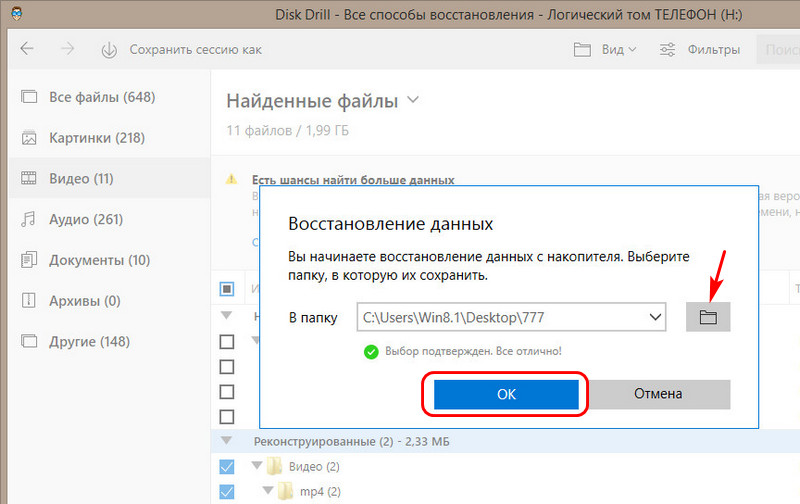Collapse the group triangle below select-all checkbox
The image size is (800, 504).
point(227,315)
